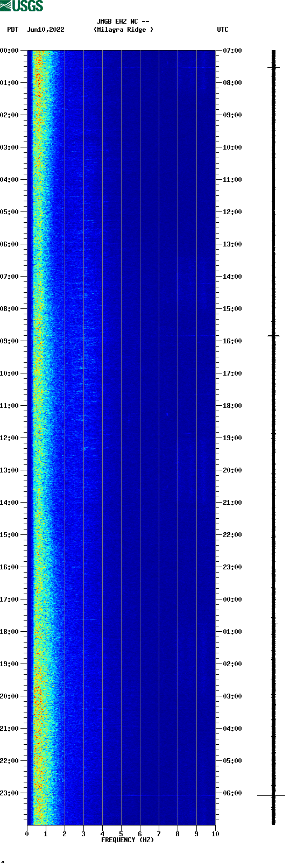Click the 00:00 PDT time label
The image size is (297, 868).
pyautogui.click(x=10, y=51)
